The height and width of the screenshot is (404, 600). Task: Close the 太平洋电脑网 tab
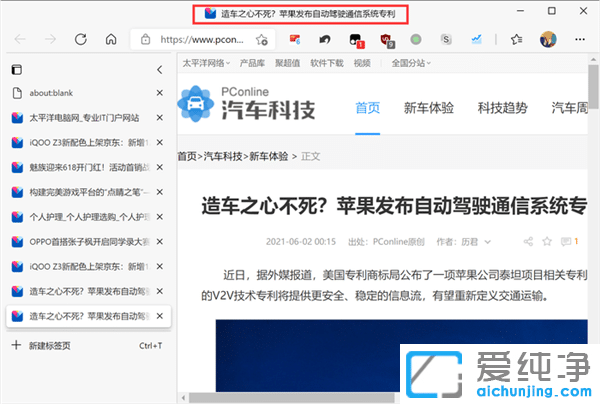pyautogui.click(x=160, y=117)
